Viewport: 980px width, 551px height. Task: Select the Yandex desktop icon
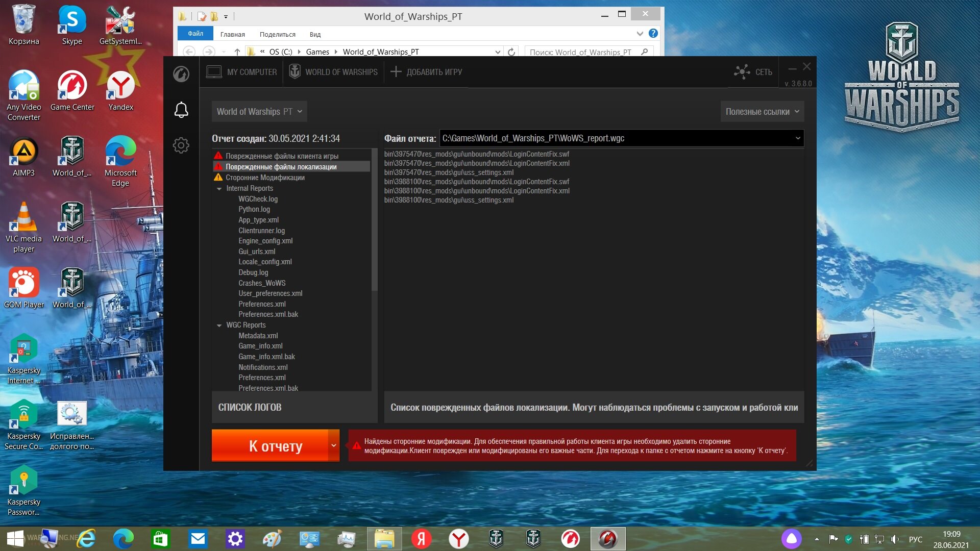point(120,91)
